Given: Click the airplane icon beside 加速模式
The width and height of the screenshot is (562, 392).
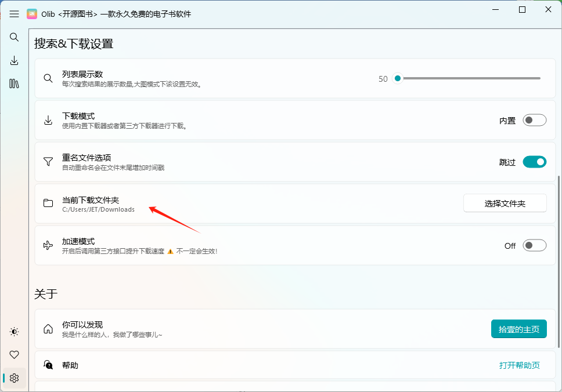Looking at the screenshot, I should 48,245.
